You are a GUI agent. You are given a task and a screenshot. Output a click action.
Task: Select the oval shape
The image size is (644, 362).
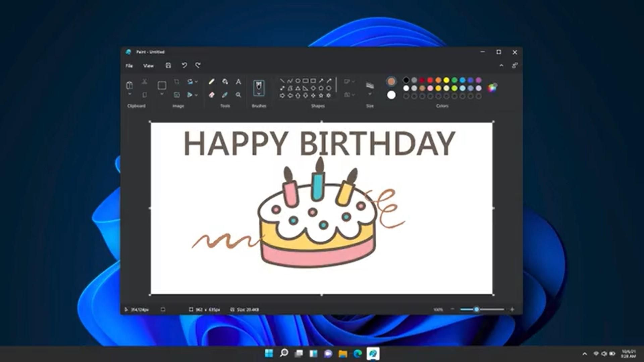[x=298, y=81]
